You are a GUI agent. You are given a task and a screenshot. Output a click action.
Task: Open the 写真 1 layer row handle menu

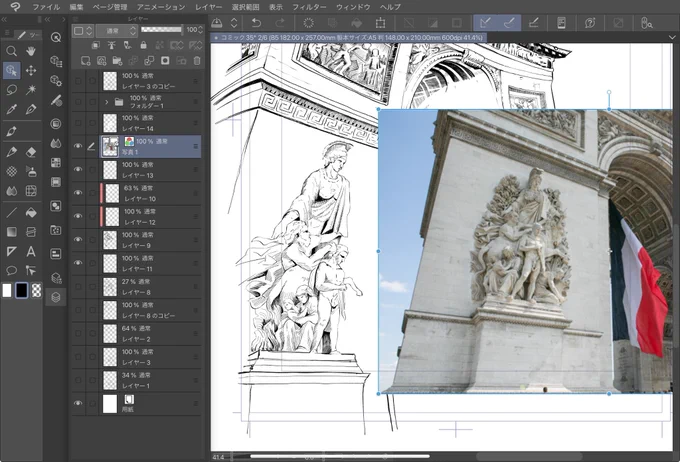click(196, 147)
